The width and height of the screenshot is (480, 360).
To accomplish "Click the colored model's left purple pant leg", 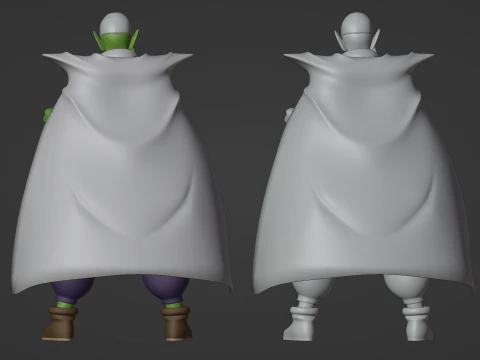I will [x=72, y=288].
